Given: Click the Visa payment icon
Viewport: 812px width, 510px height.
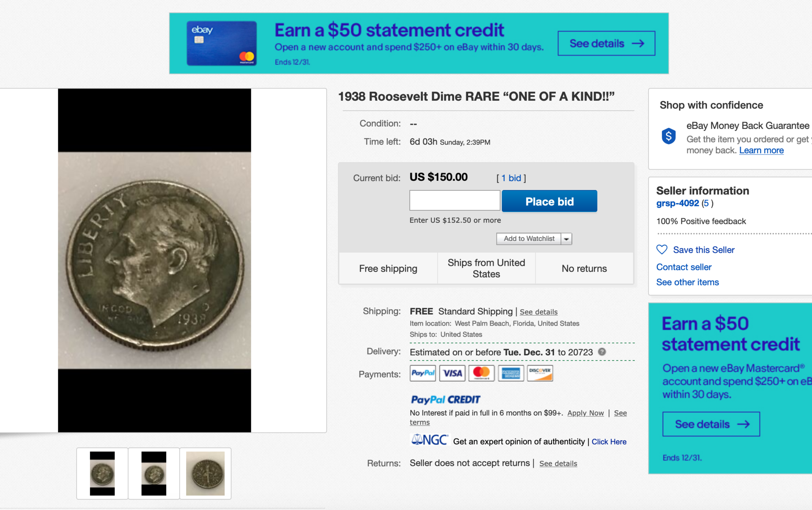Looking at the screenshot, I should (452, 373).
